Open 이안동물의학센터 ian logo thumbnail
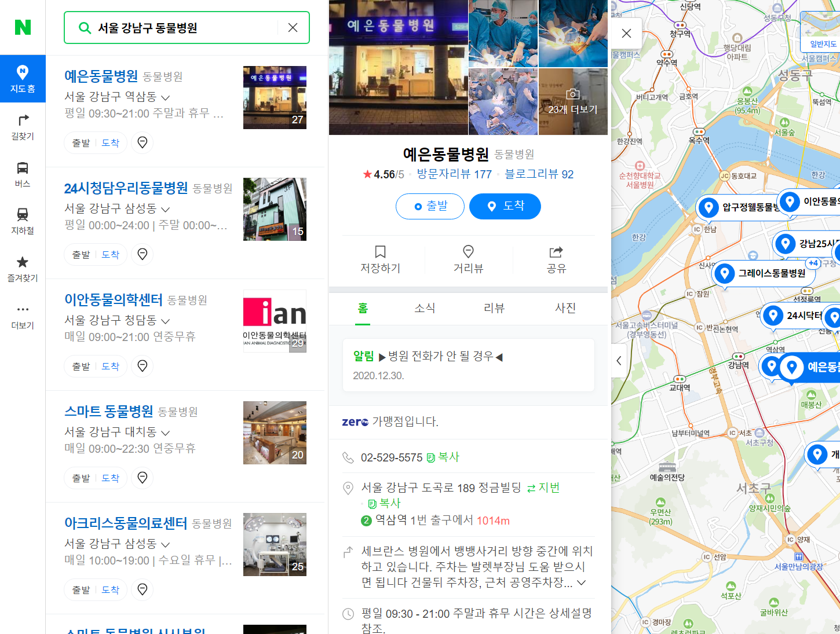The image size is (840, 634). coord(275,321)
